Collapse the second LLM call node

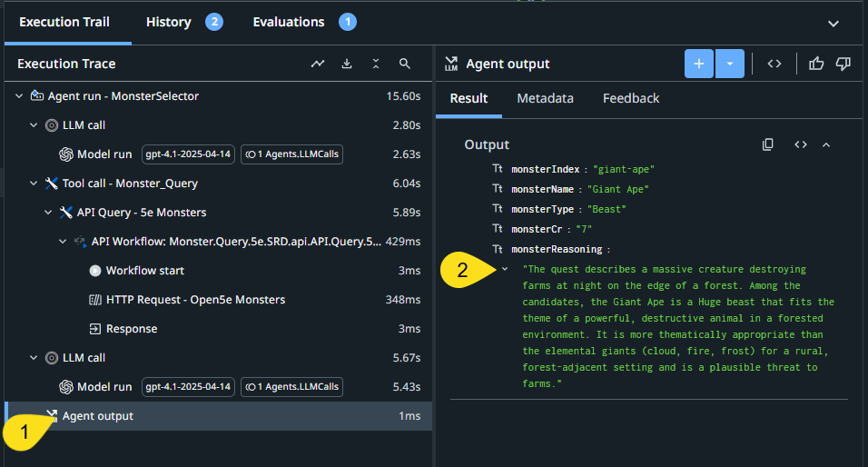34,358
